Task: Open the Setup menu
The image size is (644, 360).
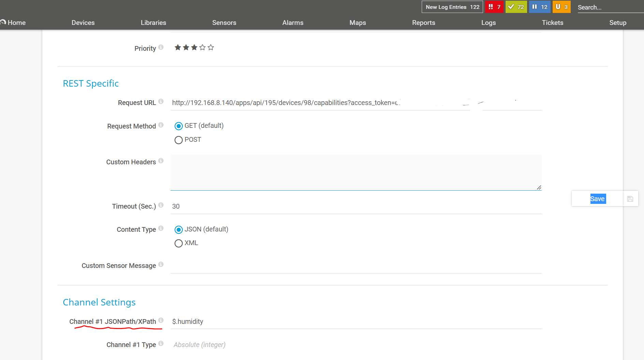Action: click(617, 22)
